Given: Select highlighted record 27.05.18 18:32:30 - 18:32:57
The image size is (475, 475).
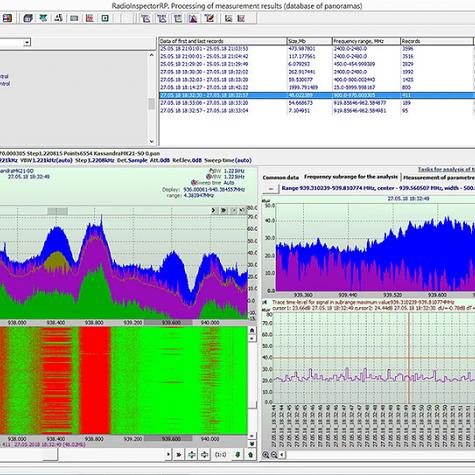Looking at the screenshot, I should tap(316, 95).
